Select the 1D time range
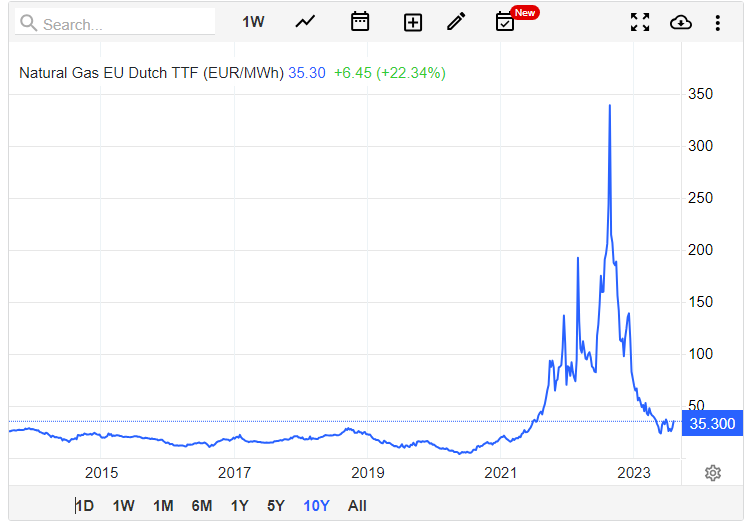The width and height of the screenshot is (749, 526). pos(85,505)
